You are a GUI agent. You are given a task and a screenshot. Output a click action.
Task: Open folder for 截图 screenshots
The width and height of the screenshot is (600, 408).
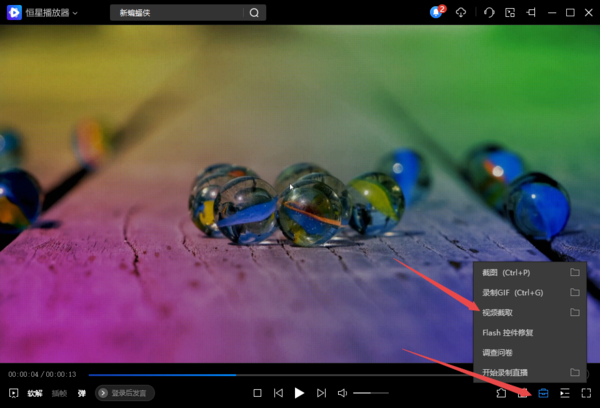pyautogui.click(x=575, y=272)
